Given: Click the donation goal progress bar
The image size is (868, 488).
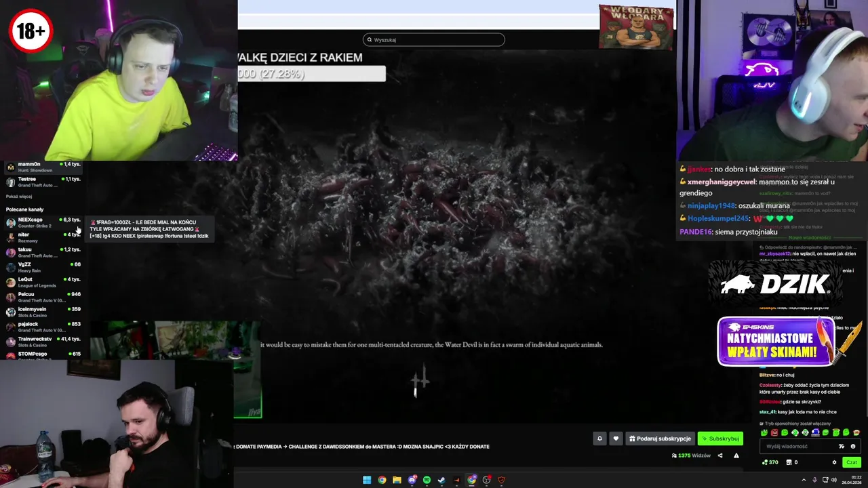Looking at the screenshot, I should [x=312, y=73].
